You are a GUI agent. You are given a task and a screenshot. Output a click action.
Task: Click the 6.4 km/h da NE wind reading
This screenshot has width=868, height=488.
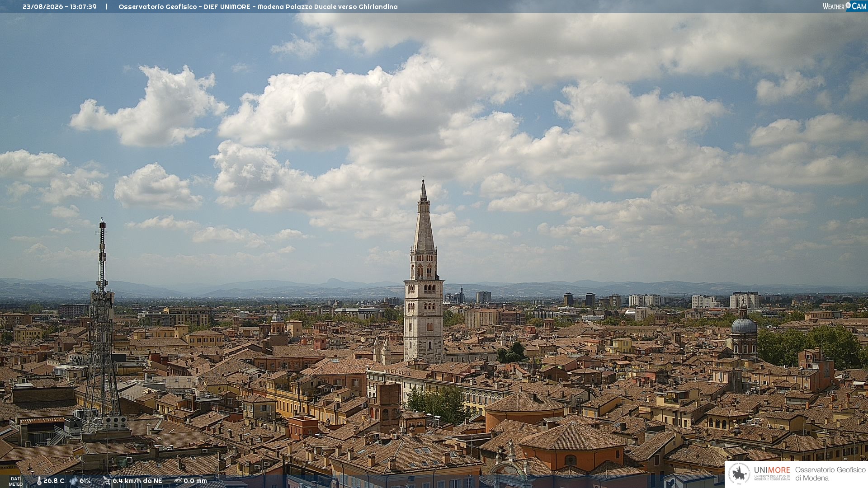coord(137,481)
